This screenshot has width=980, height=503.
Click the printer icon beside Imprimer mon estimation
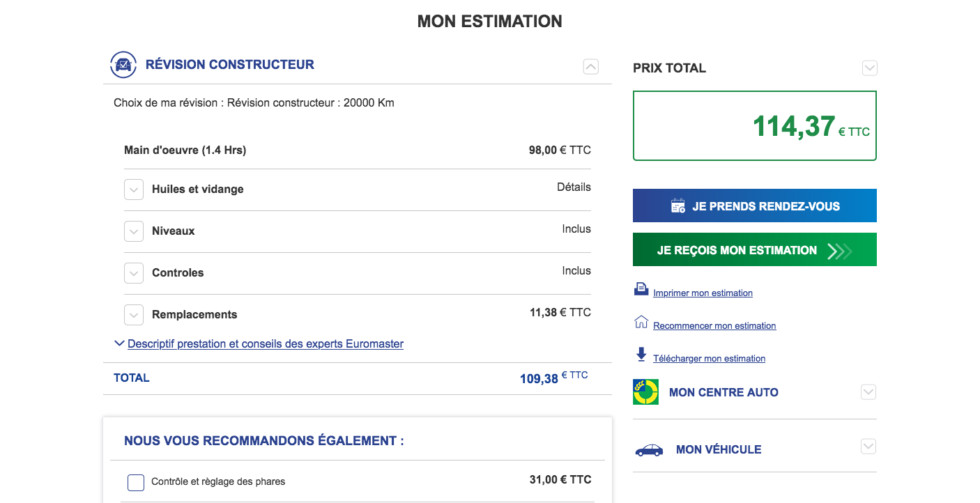pos(641,289)
